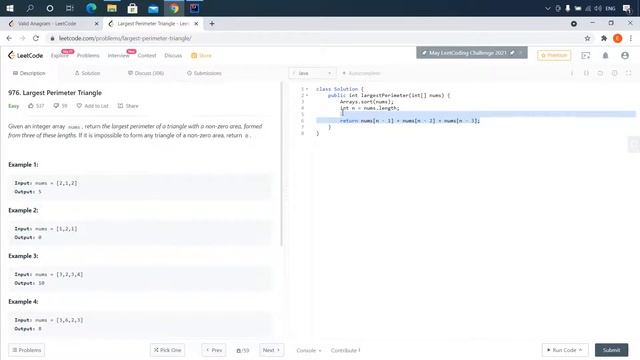Open the Mail app from the taskbar

153,8
